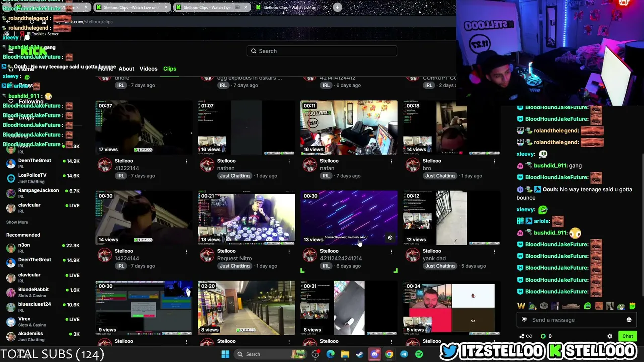Open Windows Start menu
644x362 pixels.
click(225, 354)
